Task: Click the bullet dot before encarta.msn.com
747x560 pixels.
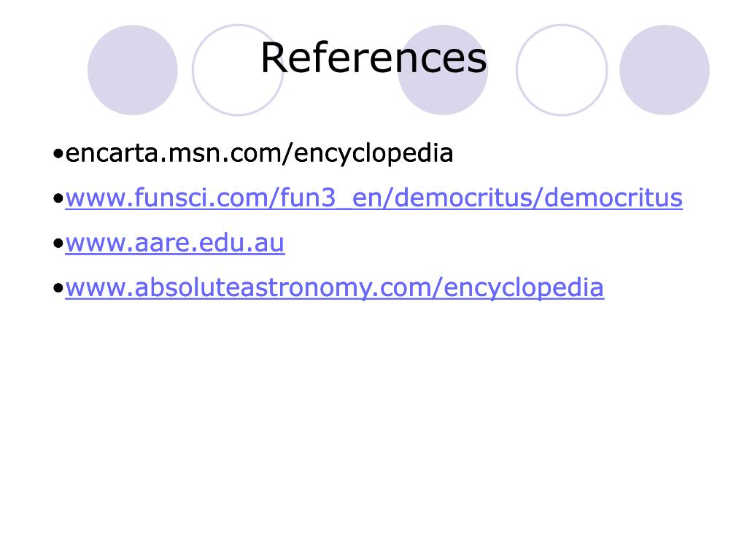Action: tap(58, 155)
